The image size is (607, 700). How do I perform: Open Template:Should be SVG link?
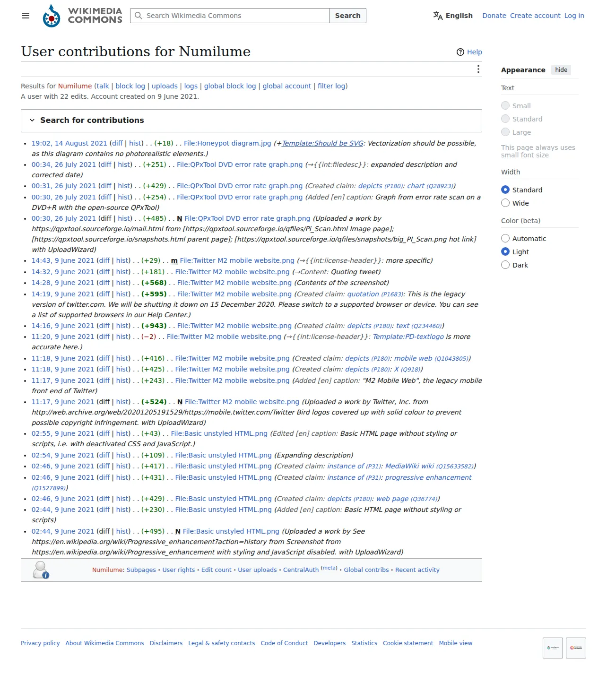coord(323,143)
